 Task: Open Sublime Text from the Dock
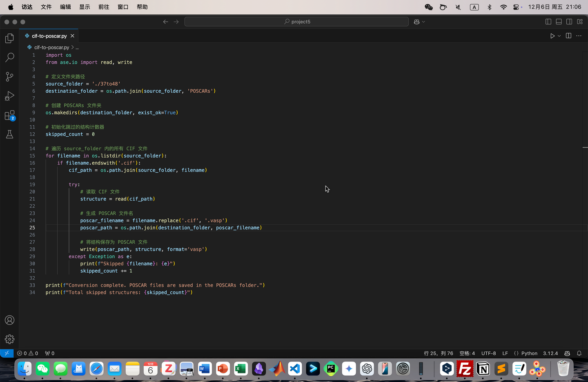point(501,369)
